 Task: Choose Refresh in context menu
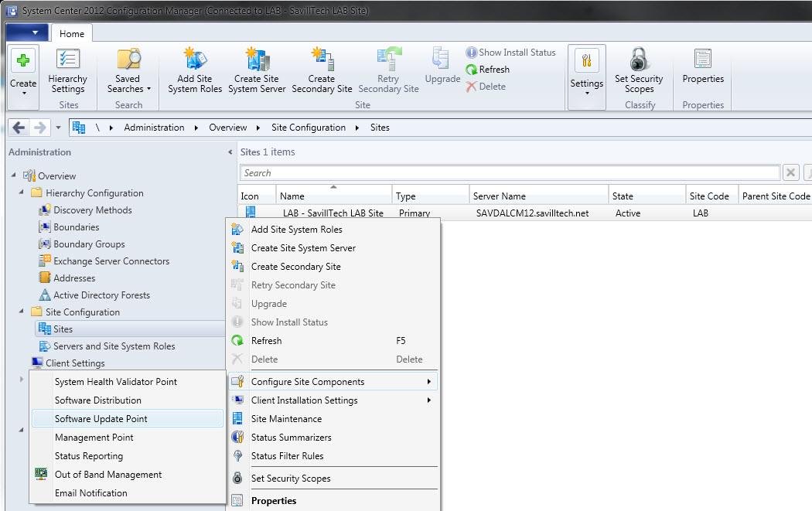tap(335, 341)
